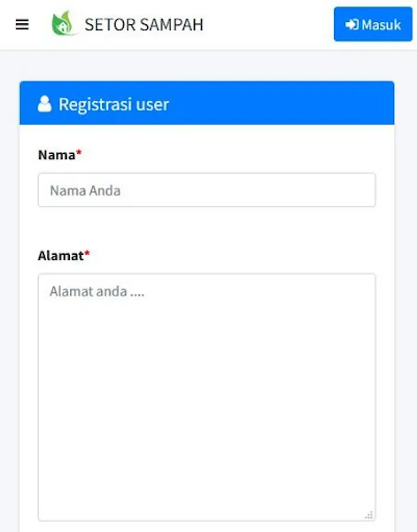Click the "Nama Anda" placeholder text
417x532 pixels.
pos(85,191)
